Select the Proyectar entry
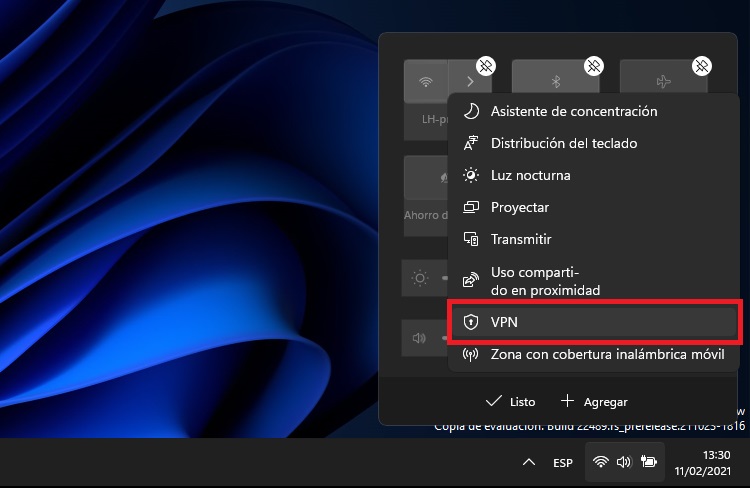750x488 pixels. click(593, 208)
